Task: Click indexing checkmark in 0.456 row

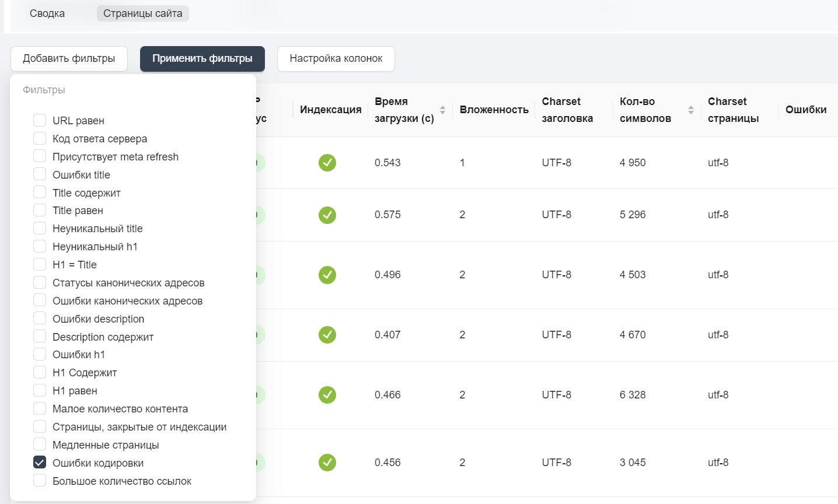Action: (327, 463)
